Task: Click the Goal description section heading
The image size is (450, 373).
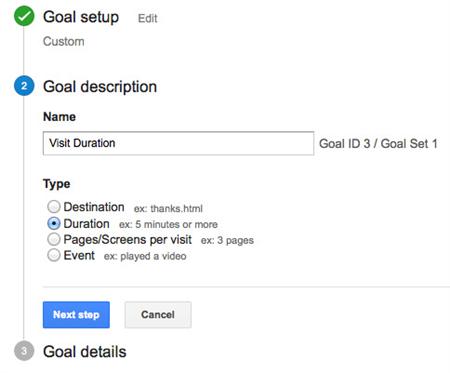Action: click(100, 87)
